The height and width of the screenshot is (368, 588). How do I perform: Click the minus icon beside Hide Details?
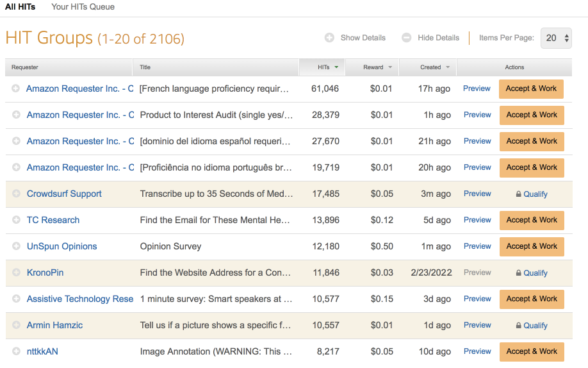coord(407,38)
